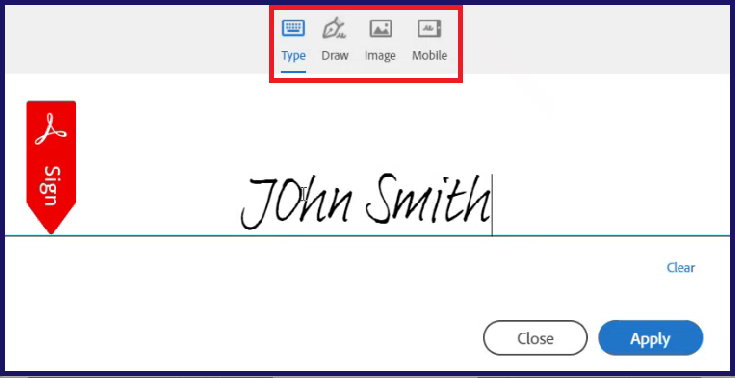Select the Image picture icon
The height and width of the screenshot is (378, 735).
(x=381, y=29)
